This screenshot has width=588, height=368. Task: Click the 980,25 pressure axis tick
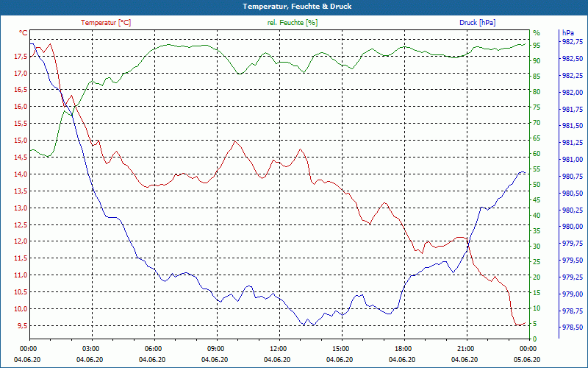point(573,210)
